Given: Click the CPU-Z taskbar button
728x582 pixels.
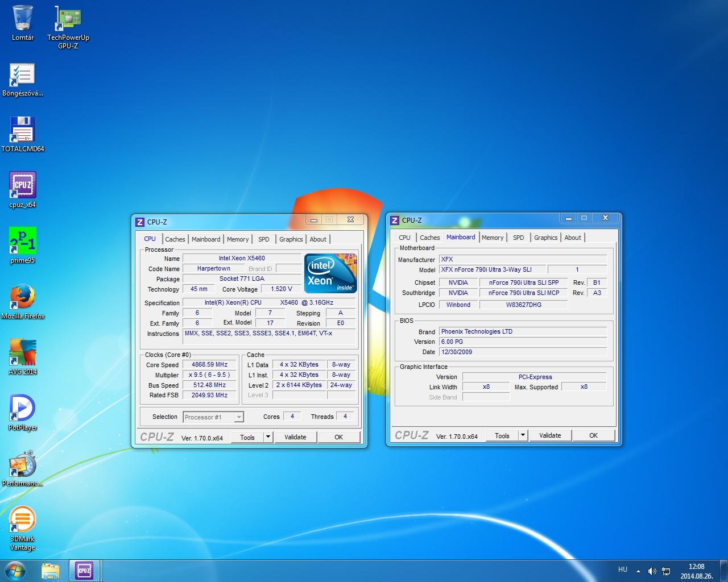Looking at the screenshot, I should click(x=84, y=570).
